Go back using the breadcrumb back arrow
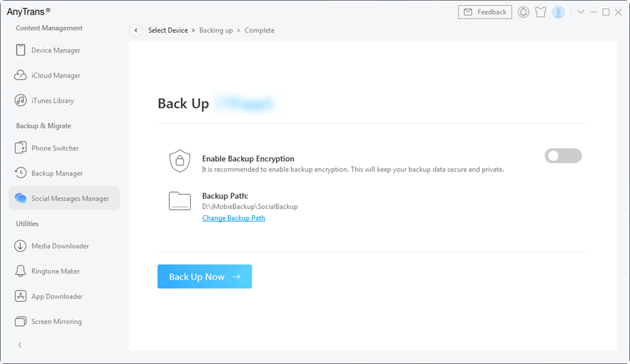 (136, 30)
